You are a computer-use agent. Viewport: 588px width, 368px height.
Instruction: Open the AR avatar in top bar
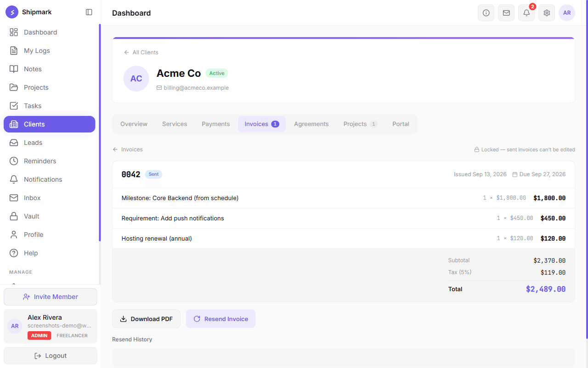[x=567, y=13]
